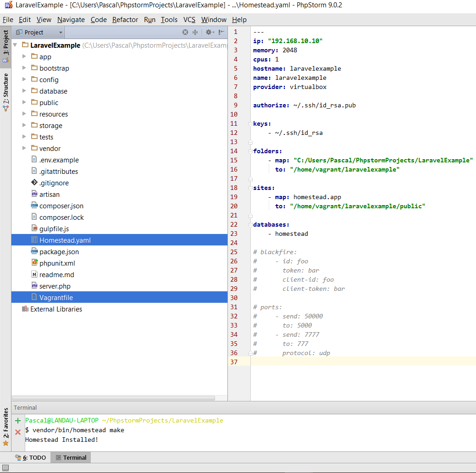Open the Code menu

coord(99,20)
